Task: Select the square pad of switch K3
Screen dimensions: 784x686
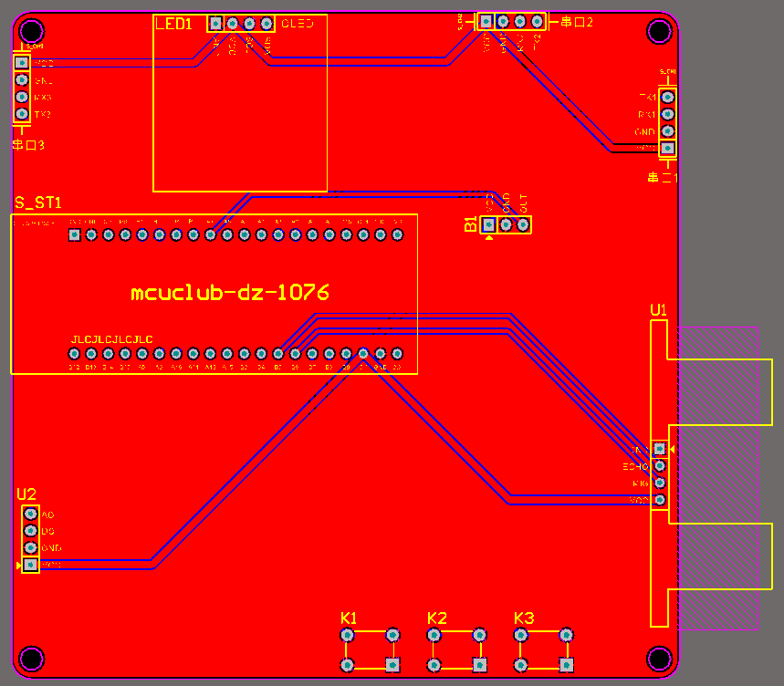Action: coord(567,665)
